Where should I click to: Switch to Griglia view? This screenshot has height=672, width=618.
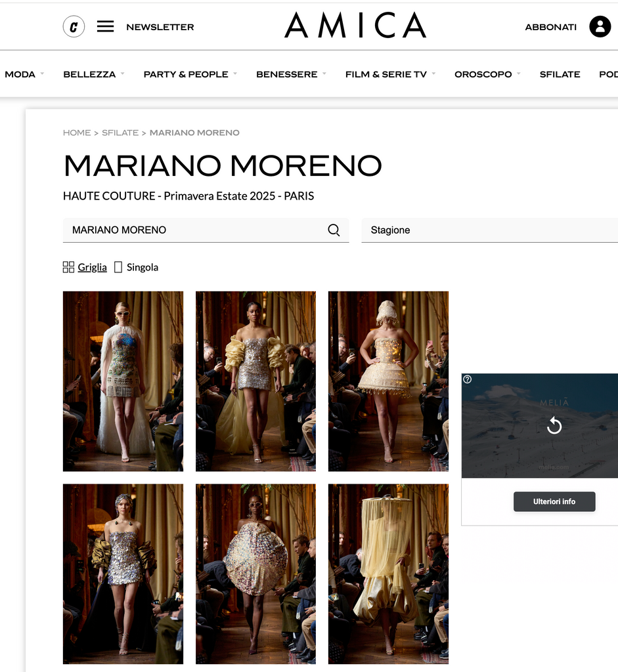[x=92, y=268]
